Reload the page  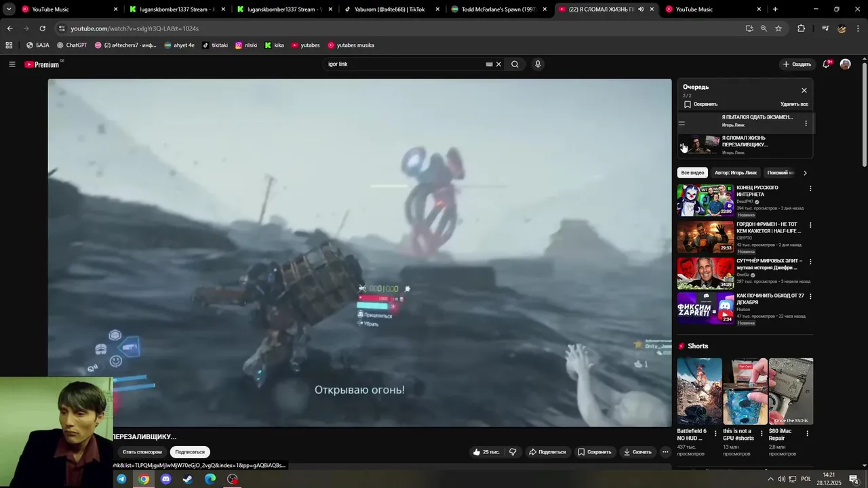42,28
